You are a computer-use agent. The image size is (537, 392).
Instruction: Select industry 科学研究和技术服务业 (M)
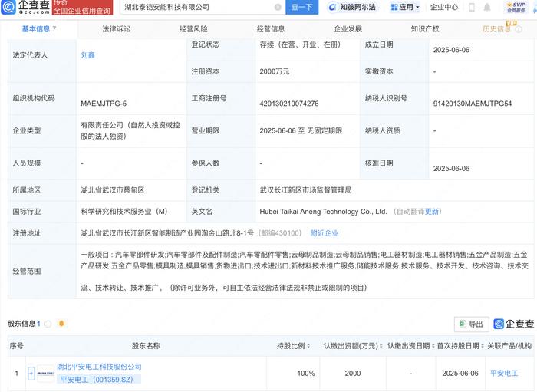coord(124,212)
